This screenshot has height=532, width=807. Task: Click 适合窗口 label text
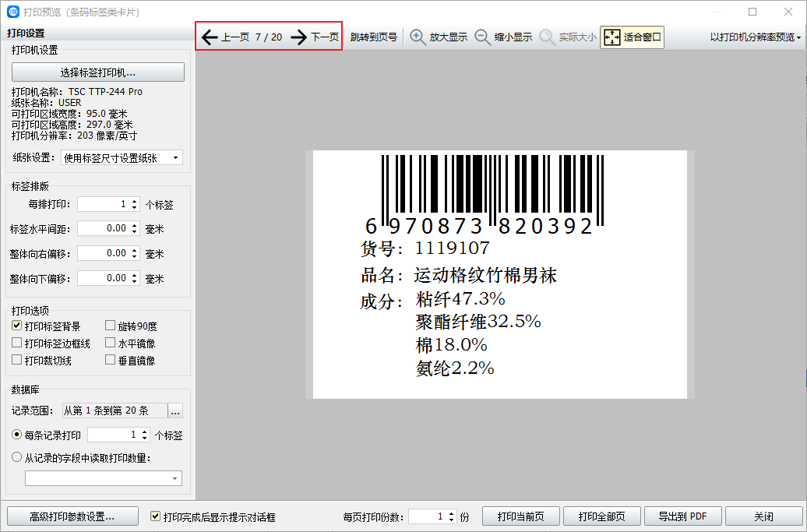(x=643, y=37)
